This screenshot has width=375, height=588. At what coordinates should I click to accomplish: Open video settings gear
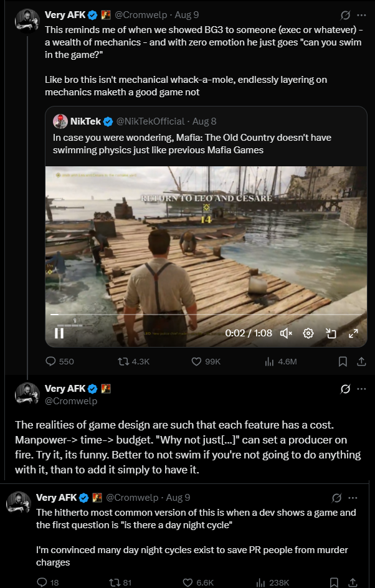tap(308, 333)
